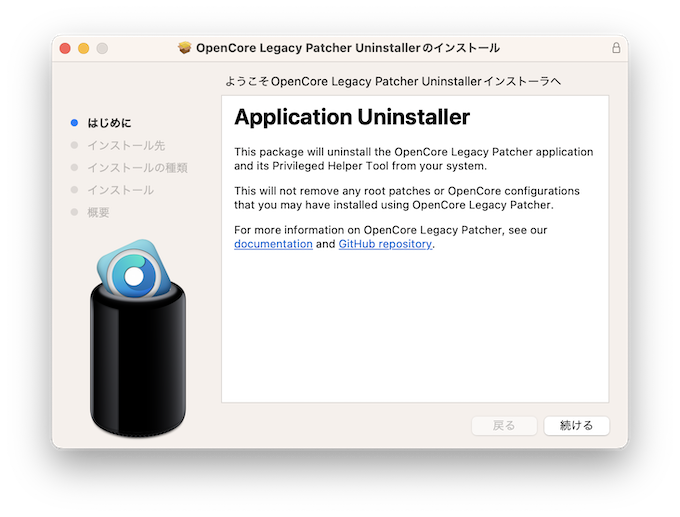Image resolution: width=680 pixels, height=517 pixels.
Task: Click the OpenCore Mac Pro trash artwork
Action: tap(138, 337)
